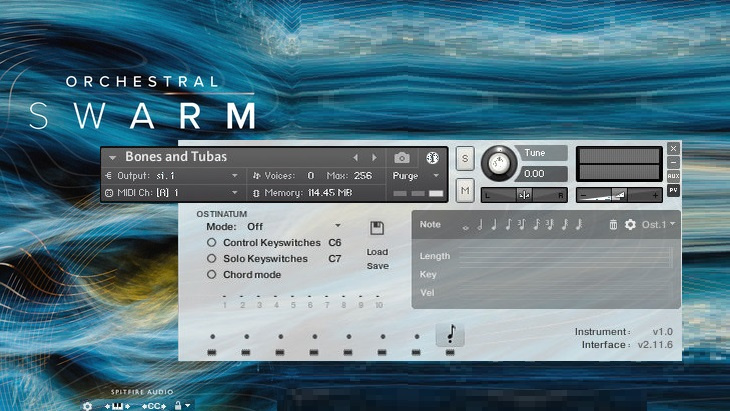The height and width of the screenshot is (411, 730).
Task: Enable Chord mode radio button
Action: pos(211,275)
